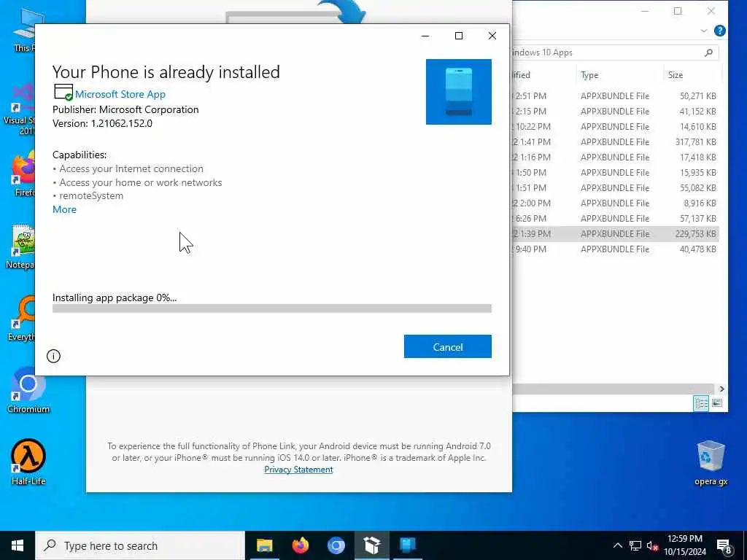Select the Notepad++ desktop shortcut
The image size is (747, 560).
[x=20, y=246]
